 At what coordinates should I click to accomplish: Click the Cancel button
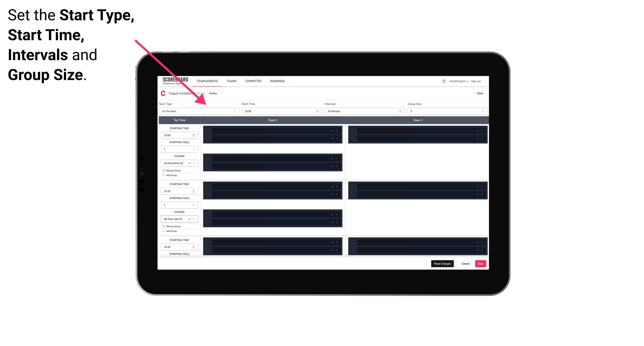coord(465,263)
